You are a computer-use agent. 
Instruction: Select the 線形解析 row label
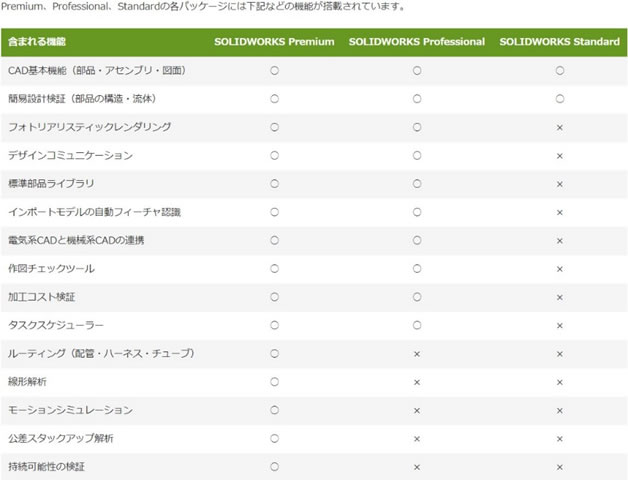click(27, 381)
